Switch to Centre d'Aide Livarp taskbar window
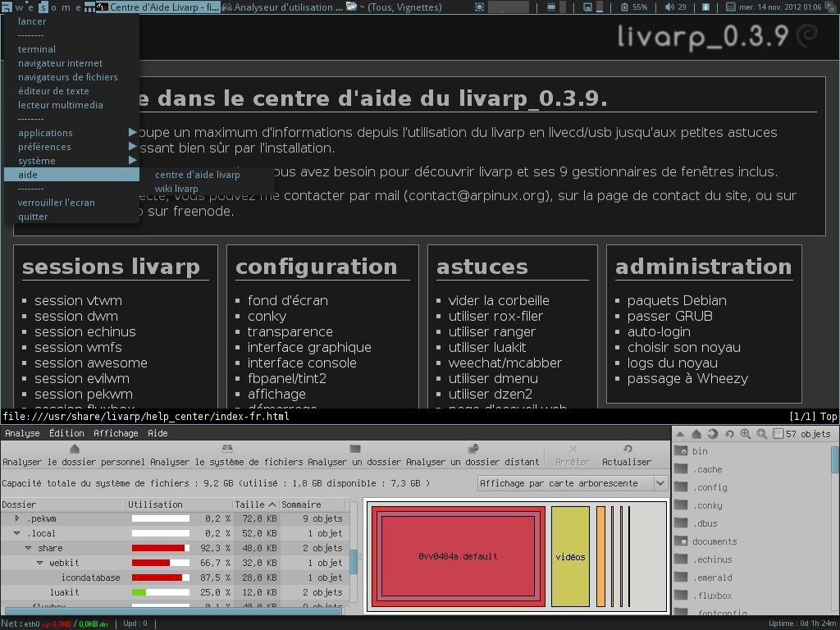Screen dimensions: 840x630 158,7
